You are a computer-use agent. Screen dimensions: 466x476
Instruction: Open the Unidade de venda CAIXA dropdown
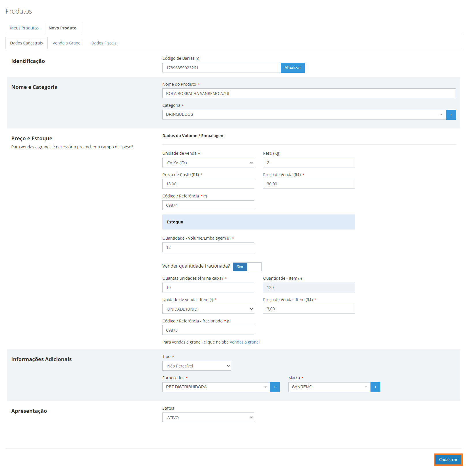(x=208, y=163)
